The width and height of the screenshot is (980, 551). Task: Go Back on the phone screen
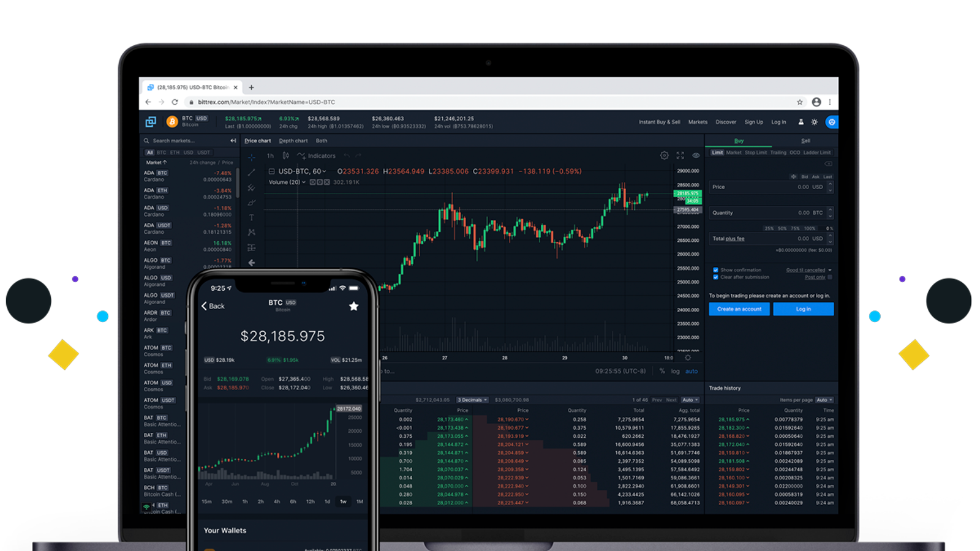(213, 306)
